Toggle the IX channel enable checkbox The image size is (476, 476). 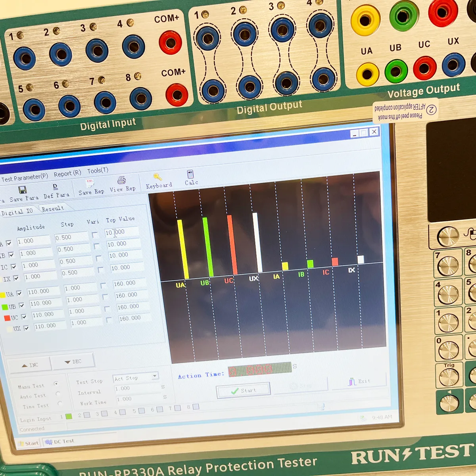coord(16,278)
